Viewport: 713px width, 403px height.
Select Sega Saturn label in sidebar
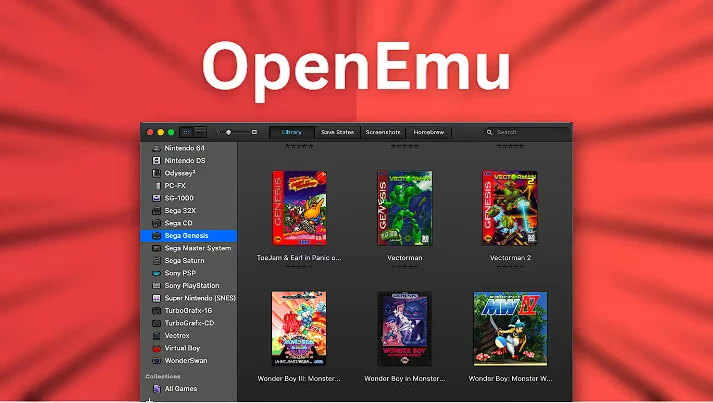pyautogui.click(x=185, y=261)
